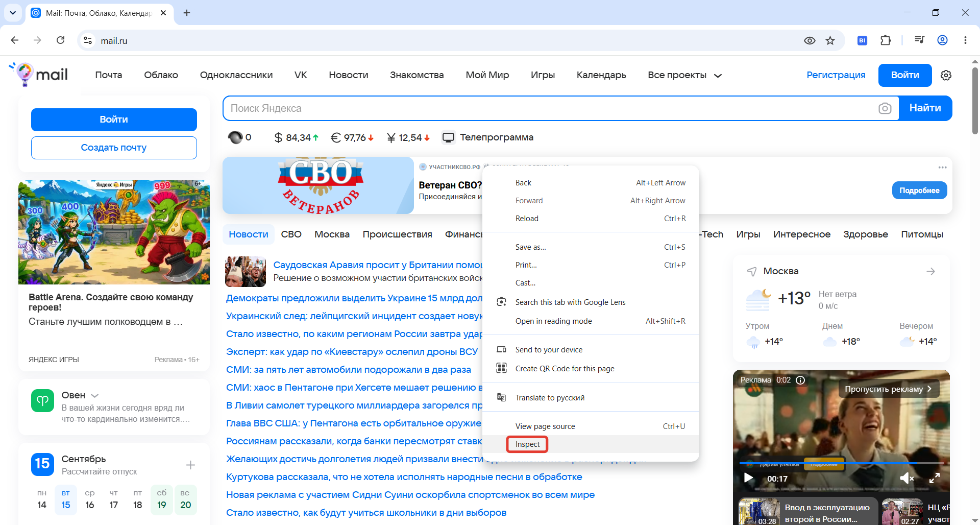Click the camera image search icon
This screenshot has width=980, height=525.
885,108
